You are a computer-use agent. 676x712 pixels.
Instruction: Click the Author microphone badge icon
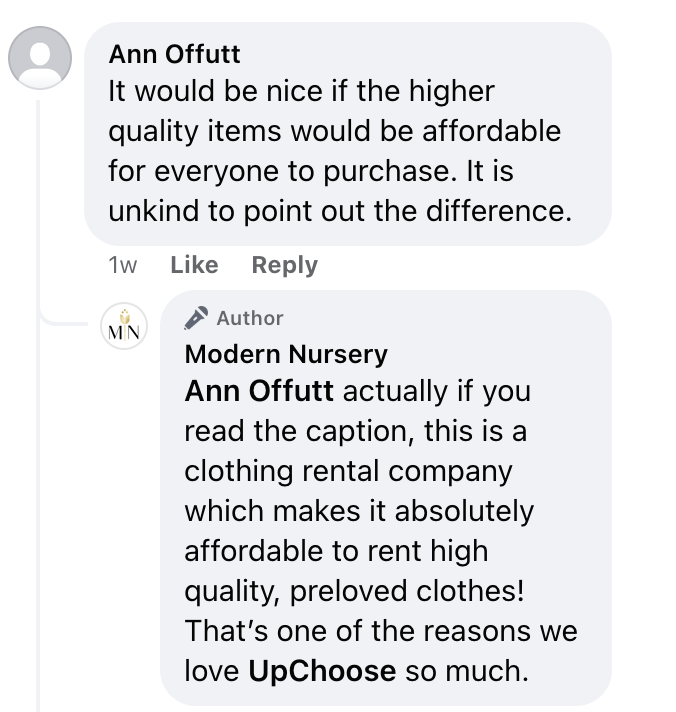pyautogui.click(x=196, y=318)
